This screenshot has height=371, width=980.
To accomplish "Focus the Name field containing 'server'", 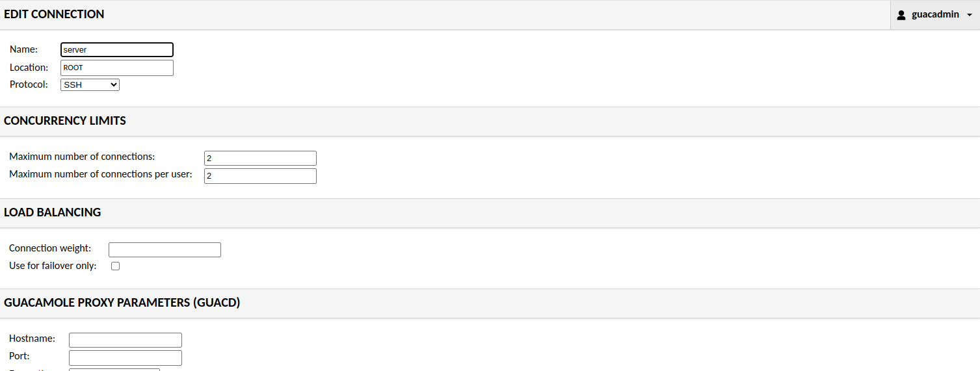I will coord(117,50).
